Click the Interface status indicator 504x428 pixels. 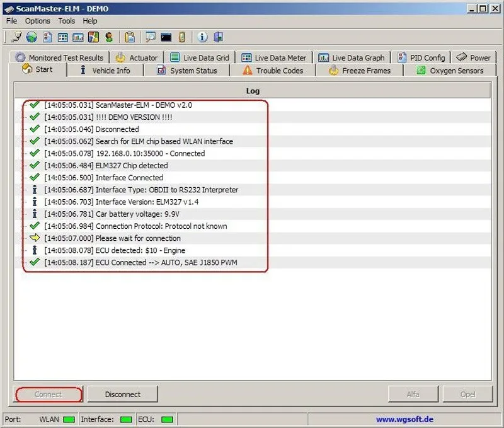pos(125,419)
